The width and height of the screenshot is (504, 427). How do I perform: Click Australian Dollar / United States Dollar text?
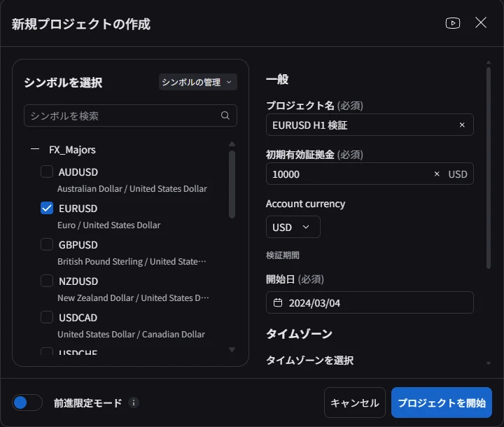(132, 189)
